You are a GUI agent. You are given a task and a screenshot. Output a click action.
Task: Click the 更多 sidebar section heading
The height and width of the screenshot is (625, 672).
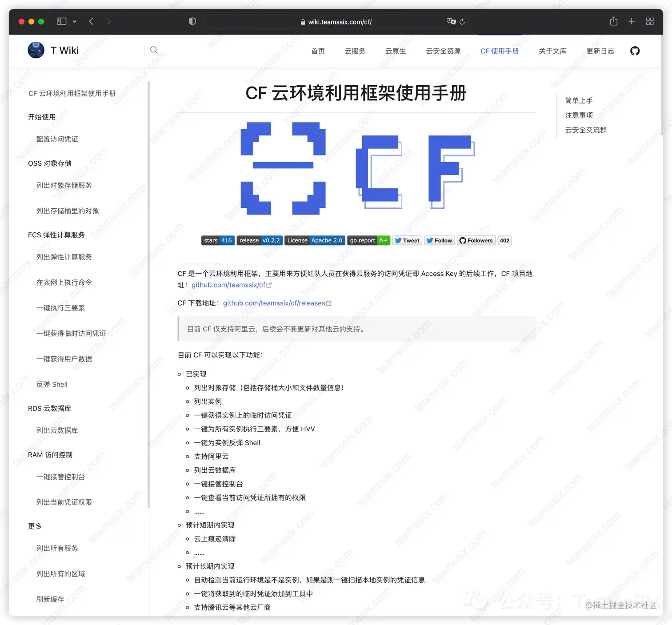tap(35, 526)
